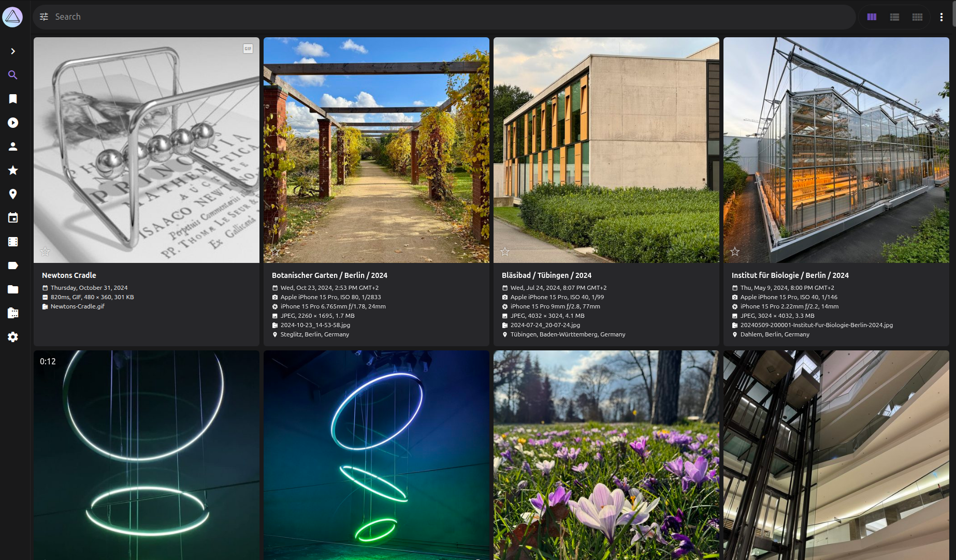Open Library files icon in sidebar

pyautogui.click(x=13, y=313)
